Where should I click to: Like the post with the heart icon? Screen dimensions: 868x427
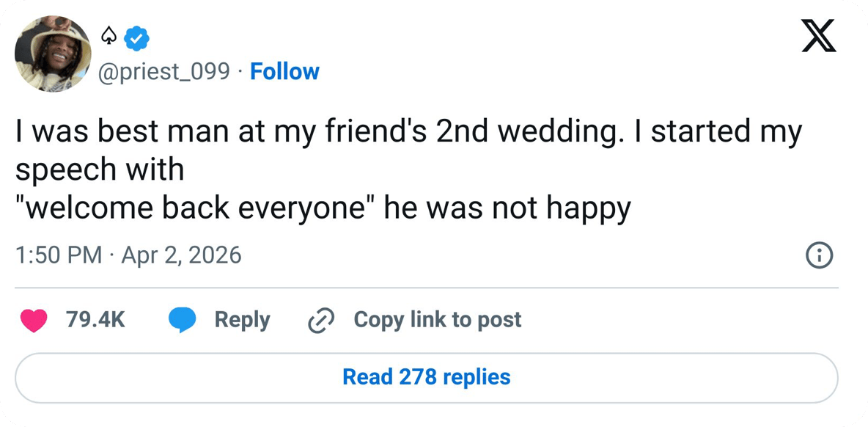point(34,321)
